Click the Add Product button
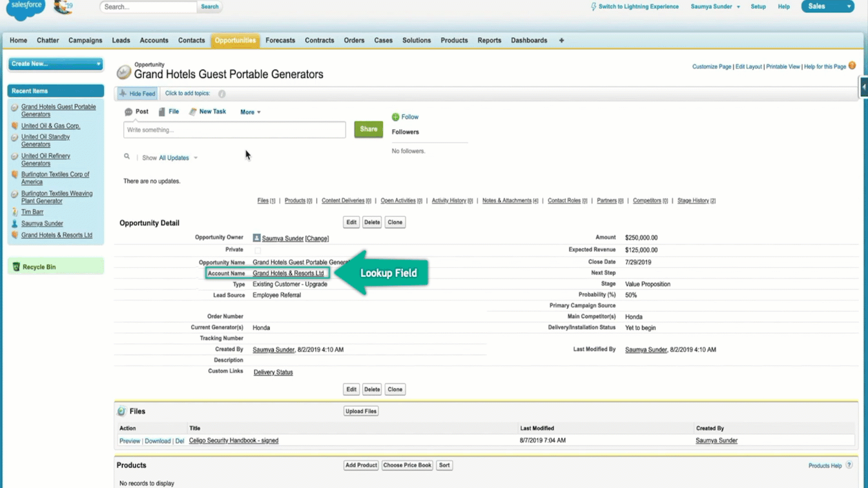The width and height of the screenshot is (868, 488). (361, 465)
